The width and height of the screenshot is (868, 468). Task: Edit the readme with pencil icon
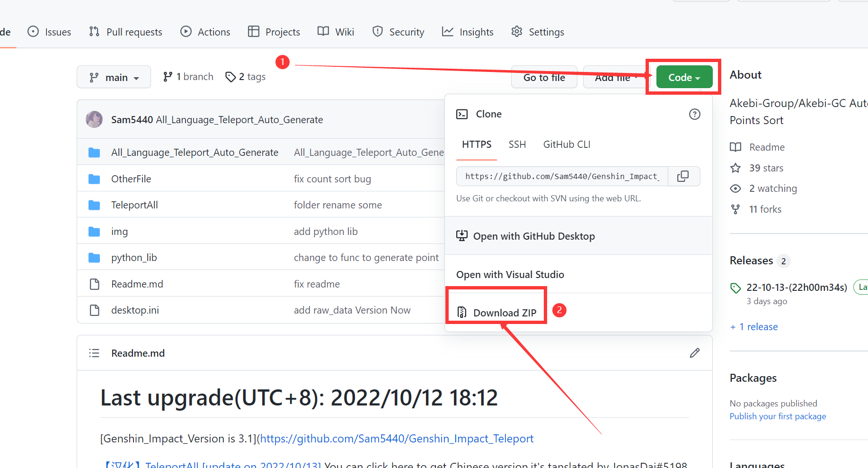694,353
